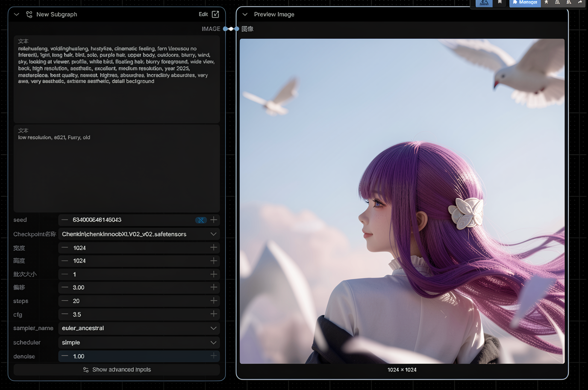Increase cfg value with plus icon
The width and height of the screenshot is (588, 390).
[214, 314]
